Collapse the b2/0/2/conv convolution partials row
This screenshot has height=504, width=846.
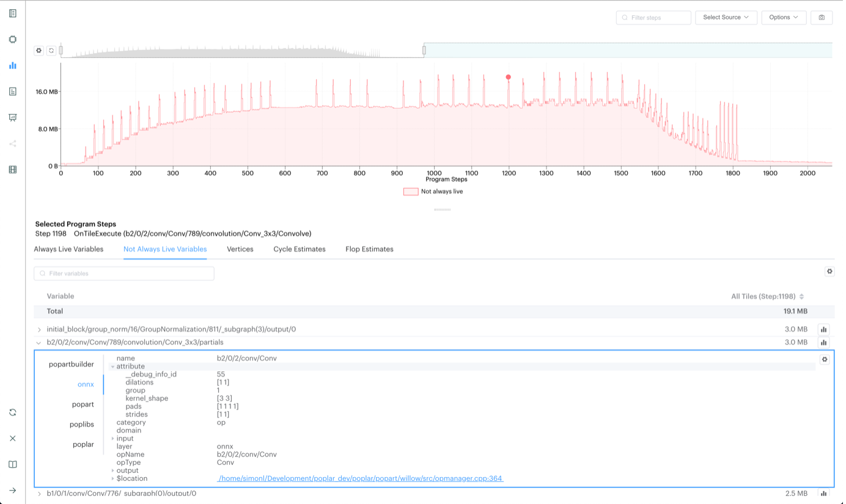39,342
